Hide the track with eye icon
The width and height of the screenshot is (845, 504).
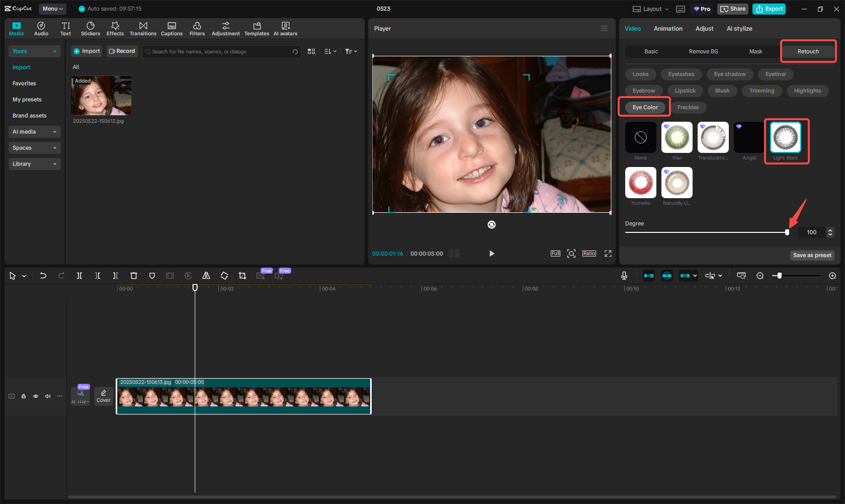coord(36,396)
